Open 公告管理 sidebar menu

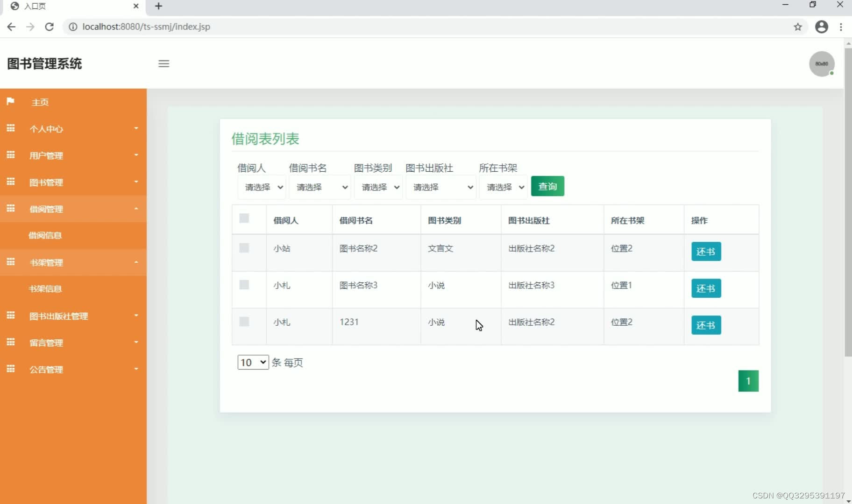73,369
